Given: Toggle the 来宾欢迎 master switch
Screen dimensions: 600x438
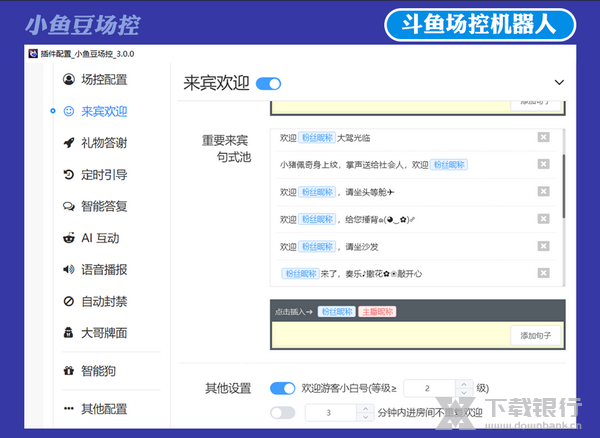Looking at the screenshot, I should click(x=268, y=83).
